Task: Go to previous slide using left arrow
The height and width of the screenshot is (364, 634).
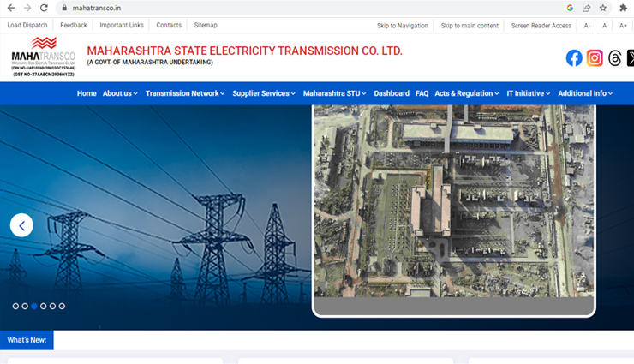Action: (21, 225)
